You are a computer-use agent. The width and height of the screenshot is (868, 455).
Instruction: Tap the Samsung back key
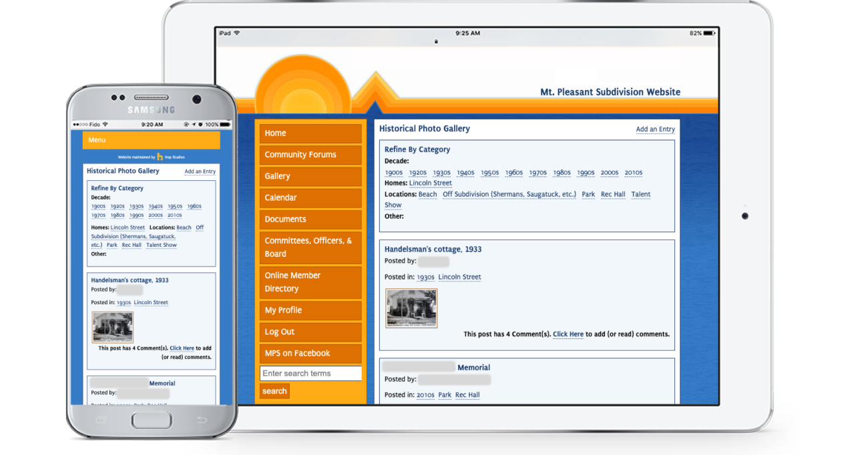(201, 420)
